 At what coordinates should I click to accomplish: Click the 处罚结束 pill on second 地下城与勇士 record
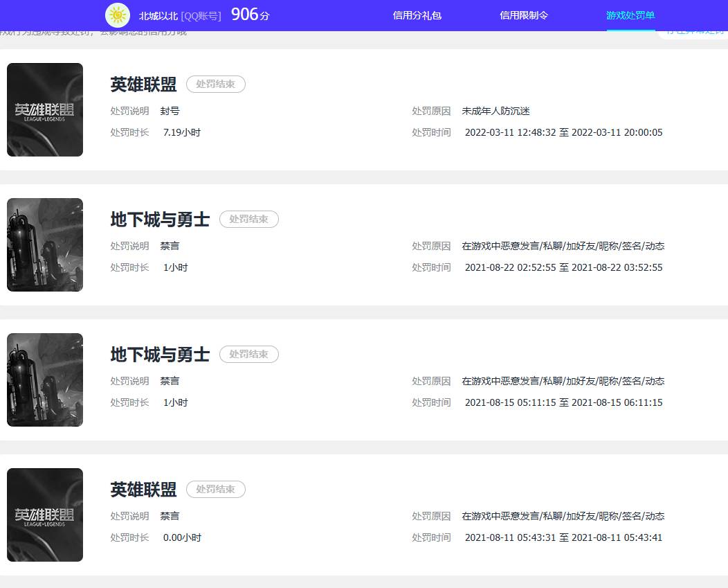[x=248, y=354]
